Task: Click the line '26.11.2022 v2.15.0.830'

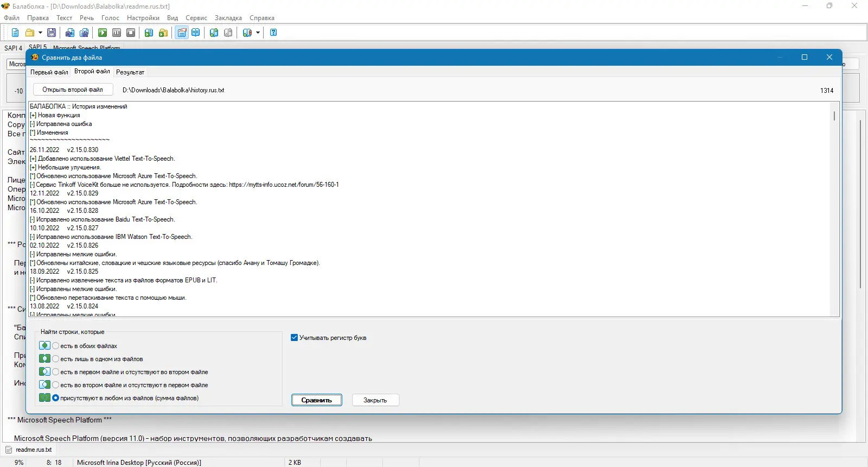Action: 64,150
